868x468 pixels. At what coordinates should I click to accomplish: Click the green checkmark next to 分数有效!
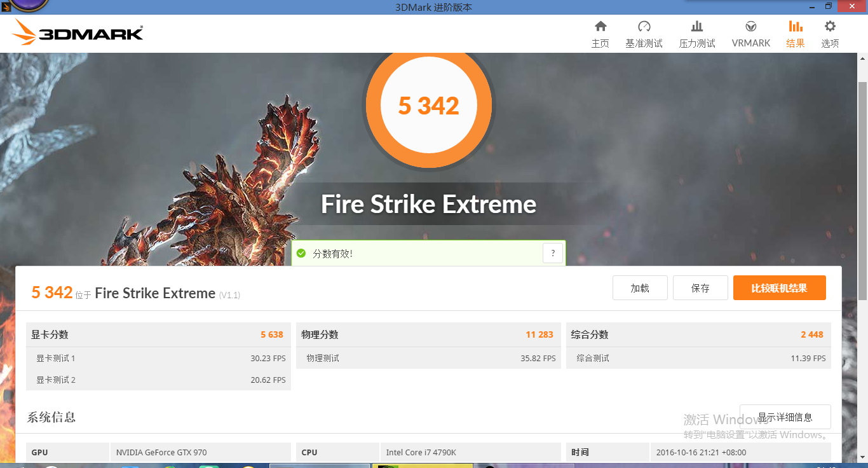point(301,253)
